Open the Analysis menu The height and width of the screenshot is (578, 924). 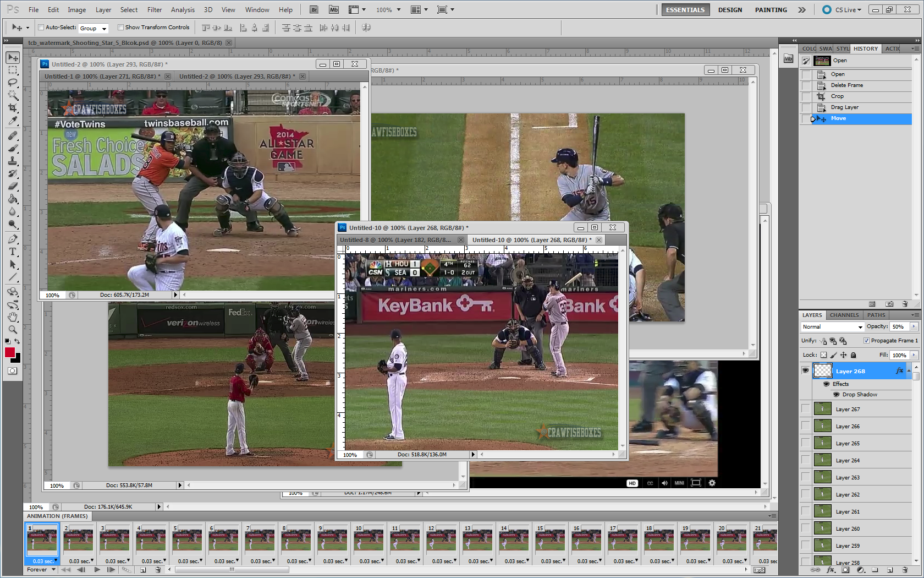183,10
